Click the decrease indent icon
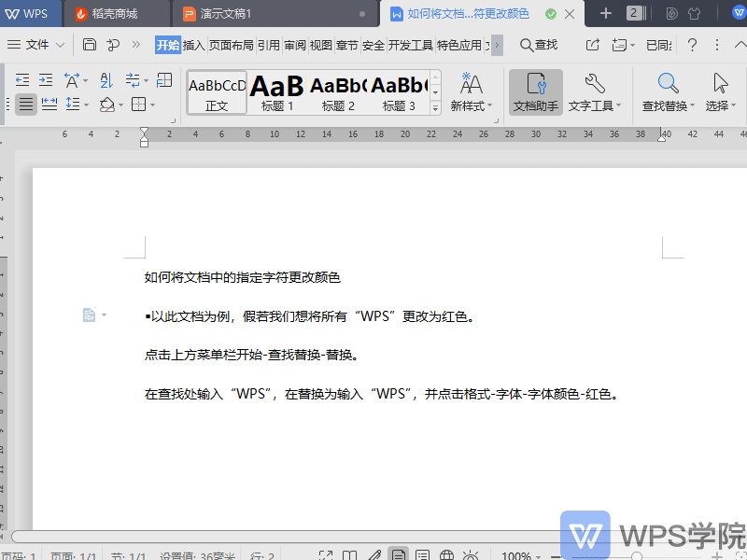 22,80
